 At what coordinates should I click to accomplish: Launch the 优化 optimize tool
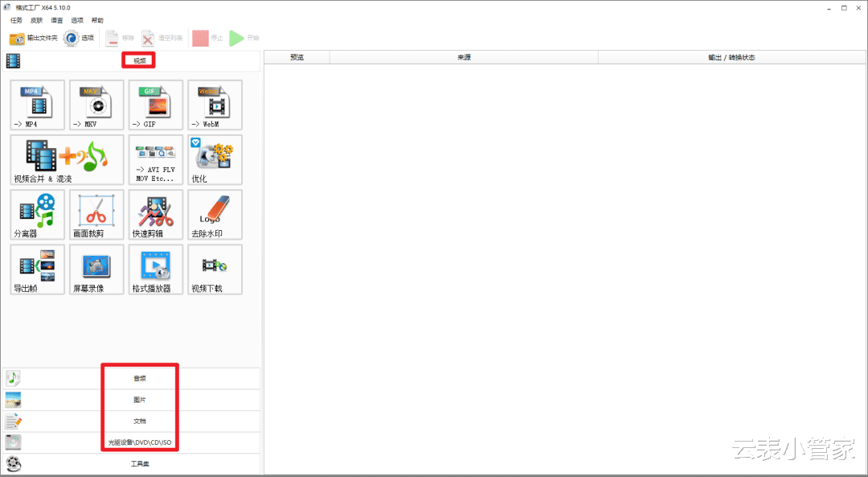pyautogui.click(x=215, y=160)
